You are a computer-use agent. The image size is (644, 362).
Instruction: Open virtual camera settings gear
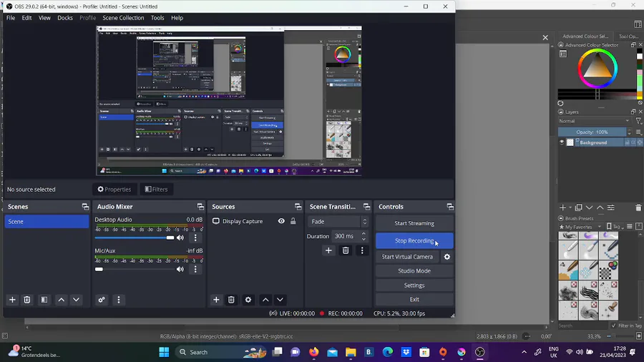447,257
